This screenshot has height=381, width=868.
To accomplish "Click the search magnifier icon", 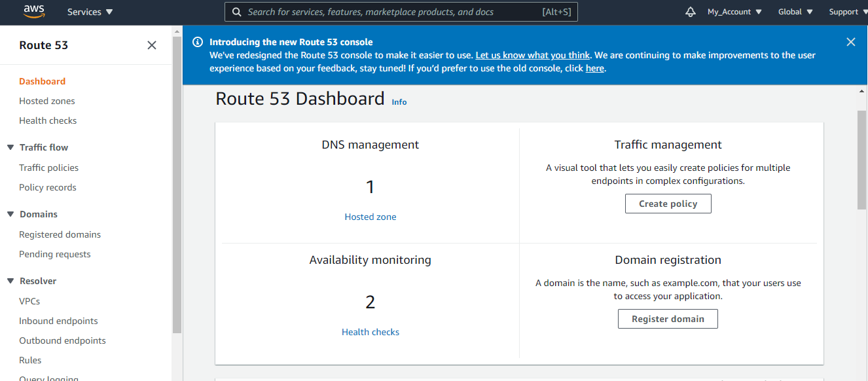I will coord(237,12).
